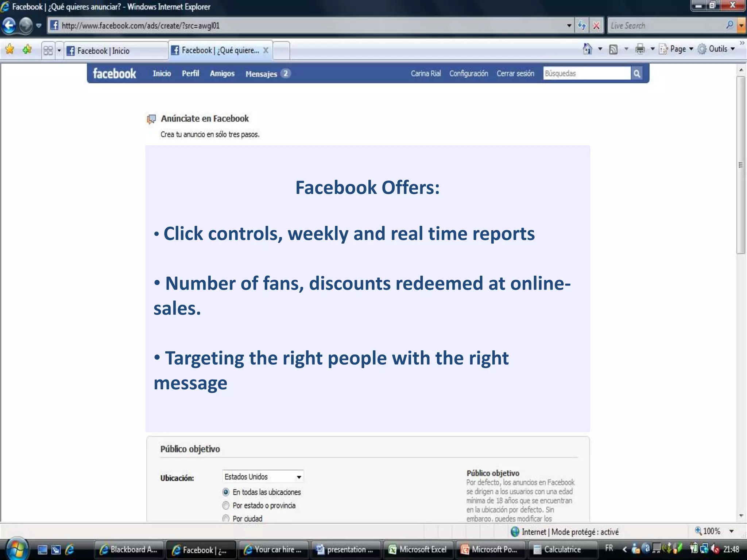
Task: Switch to Your car hire taskbar window
Action: coord(273,549)
